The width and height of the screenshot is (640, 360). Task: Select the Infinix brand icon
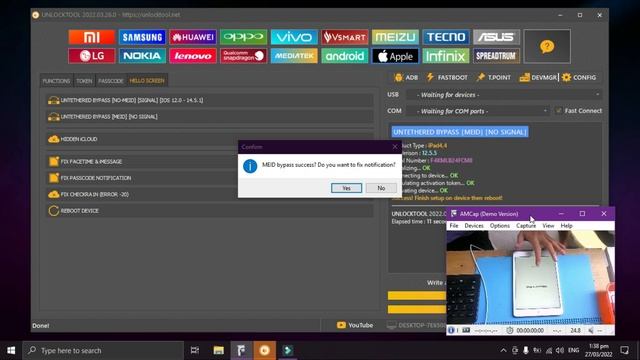point(446,56)
